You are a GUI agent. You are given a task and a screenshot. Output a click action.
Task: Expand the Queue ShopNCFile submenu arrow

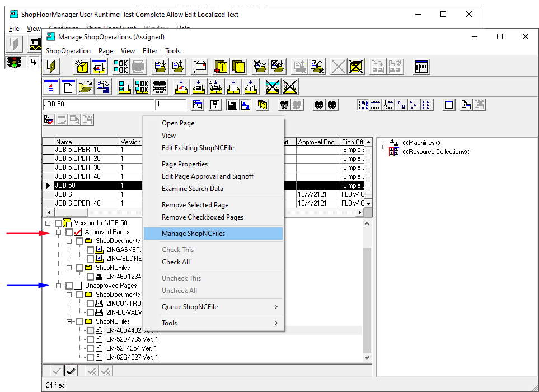tap(276, 307)
